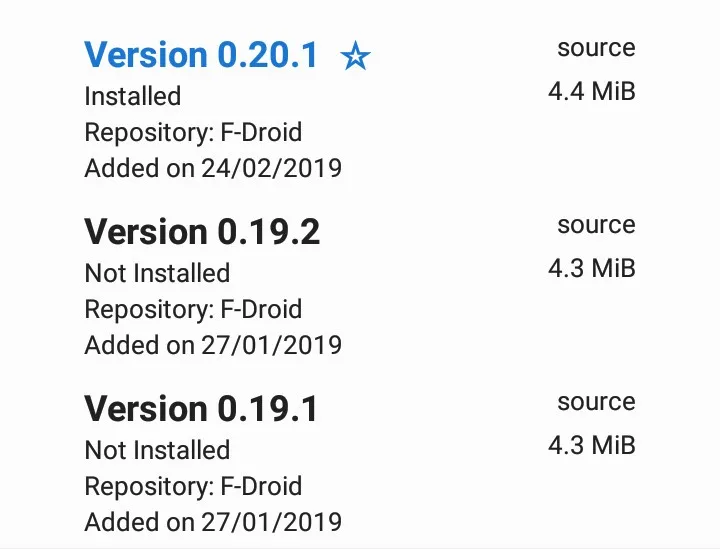Open the Version 0.19.2 entry
720x549 pixels.
(202, 232)
